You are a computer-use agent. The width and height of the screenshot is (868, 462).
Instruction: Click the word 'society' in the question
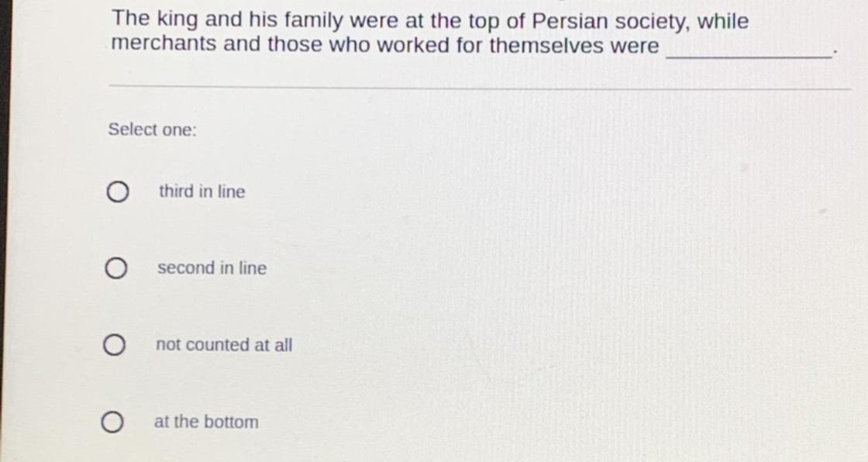tap(653, 21)
